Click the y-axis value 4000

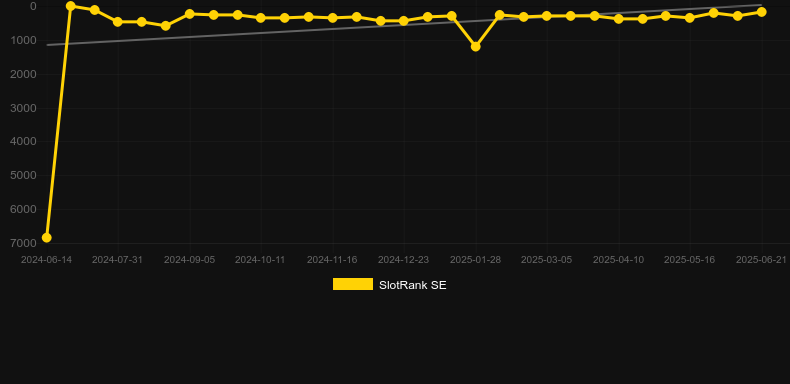(x=23, y=142)
